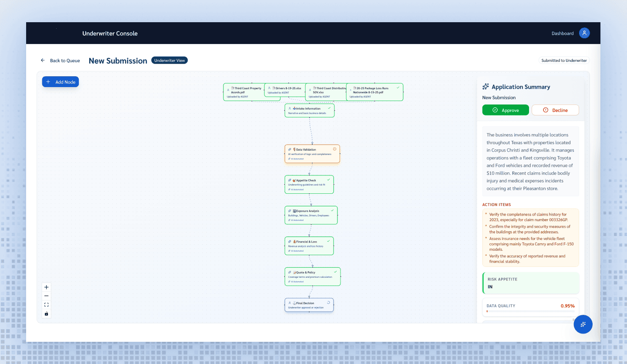
Task: Click the Underwriter View badge
Action: pos(169,61)
